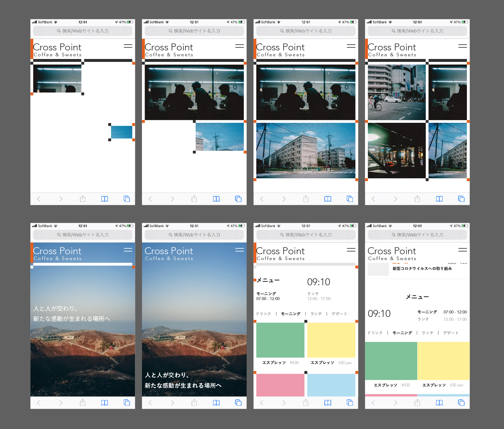Select デザート tab on the screen with pink card
504x429 pixels.
pyautogui.click(x=339, y=314)
